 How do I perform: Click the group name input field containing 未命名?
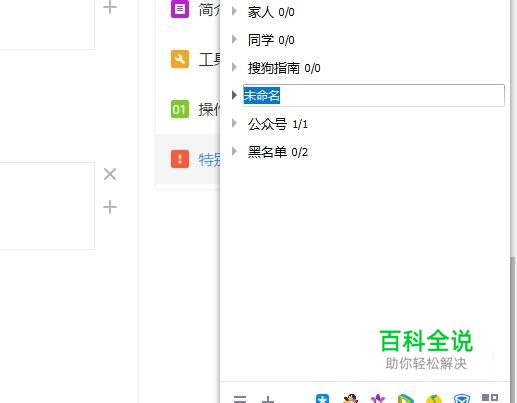pyautogui.click(x=374, y=95)
